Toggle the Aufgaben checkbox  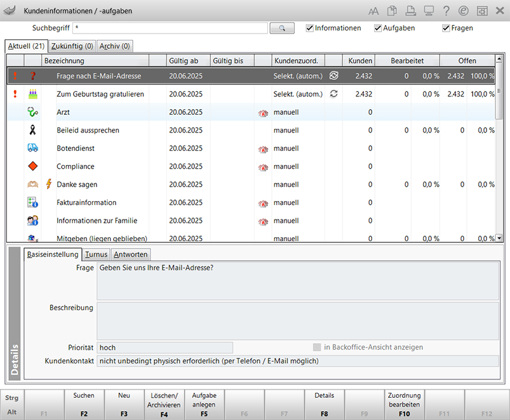coord(378,28)
